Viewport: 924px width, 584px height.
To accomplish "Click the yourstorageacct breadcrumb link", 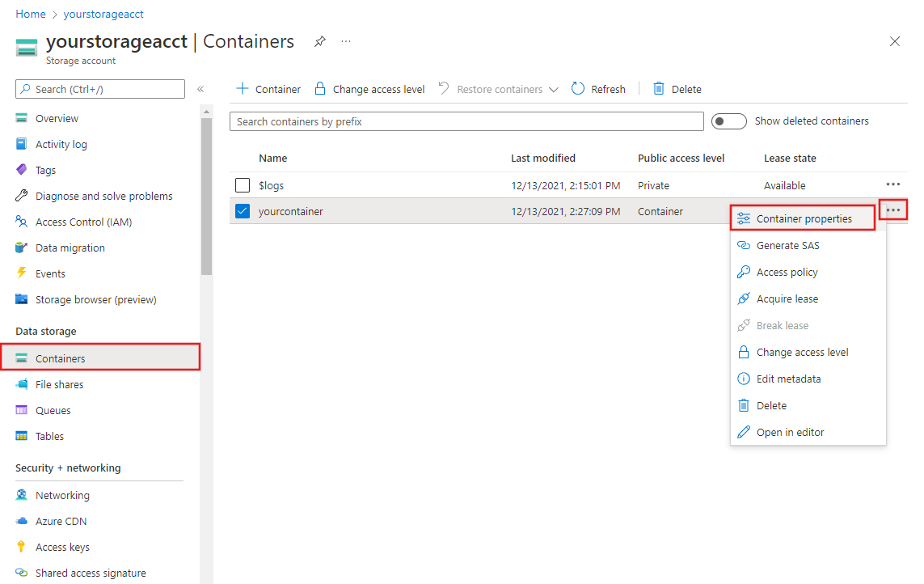I will pyautogui.click(x=103, y=15).
